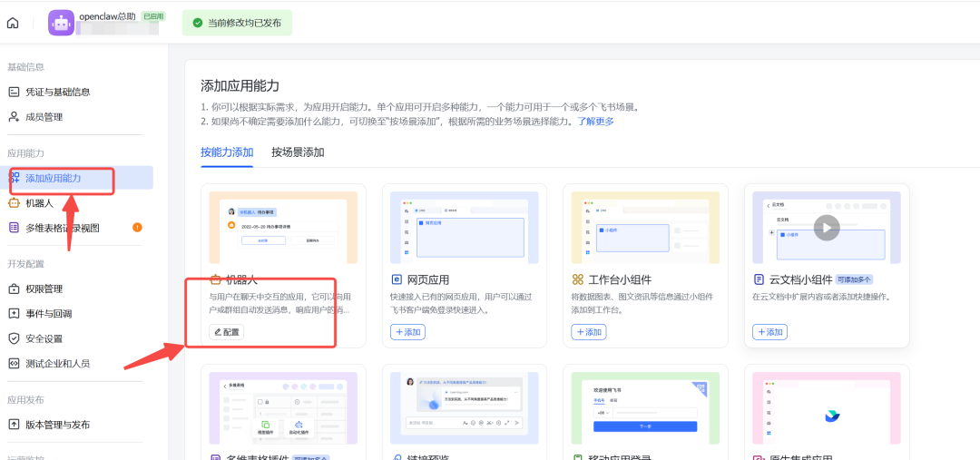980x460 pixels.
Task: Click the 网页应用 card preview image
Action: (x=465, y=228)
